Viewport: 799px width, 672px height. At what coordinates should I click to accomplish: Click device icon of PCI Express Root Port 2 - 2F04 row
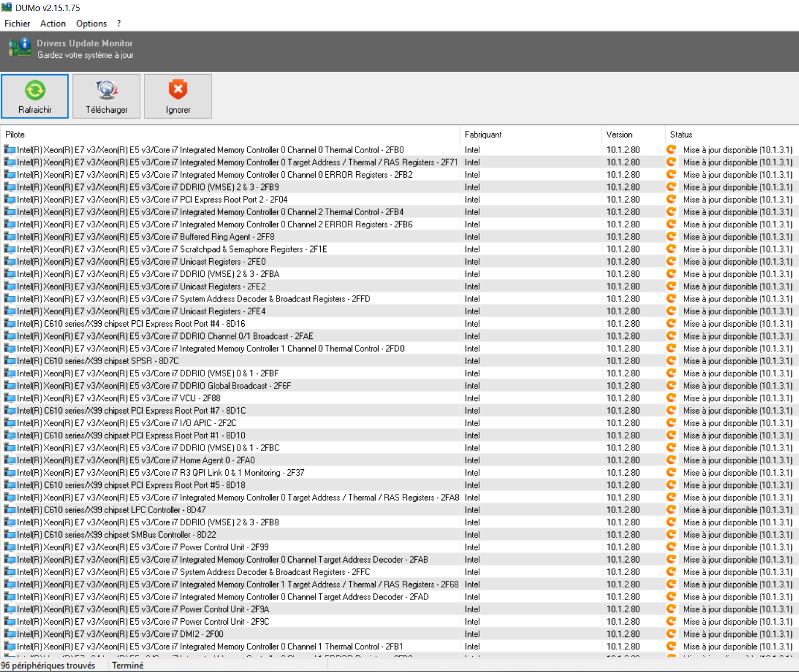10,199
